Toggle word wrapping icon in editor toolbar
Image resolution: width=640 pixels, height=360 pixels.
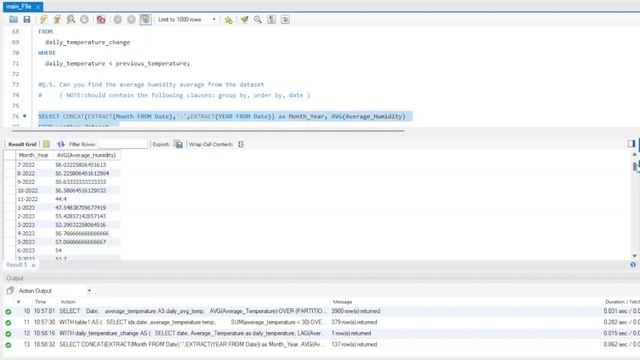[285, 19]
